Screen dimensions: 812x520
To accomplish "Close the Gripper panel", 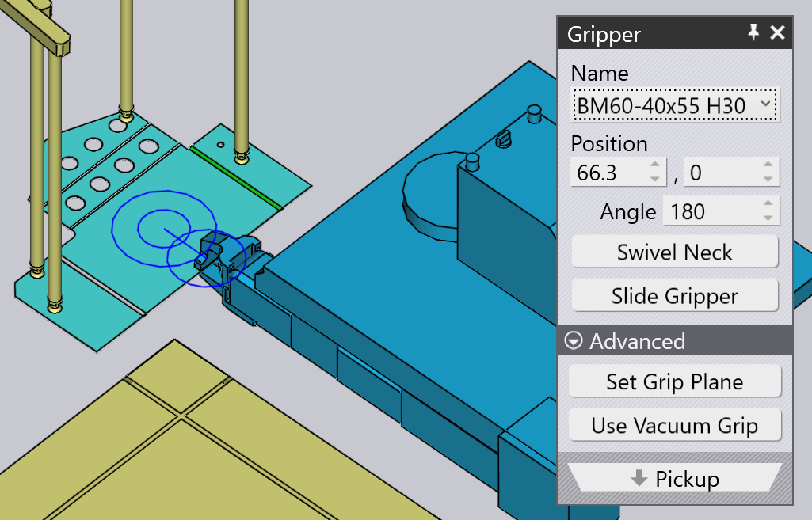I will tap(777, 32).
